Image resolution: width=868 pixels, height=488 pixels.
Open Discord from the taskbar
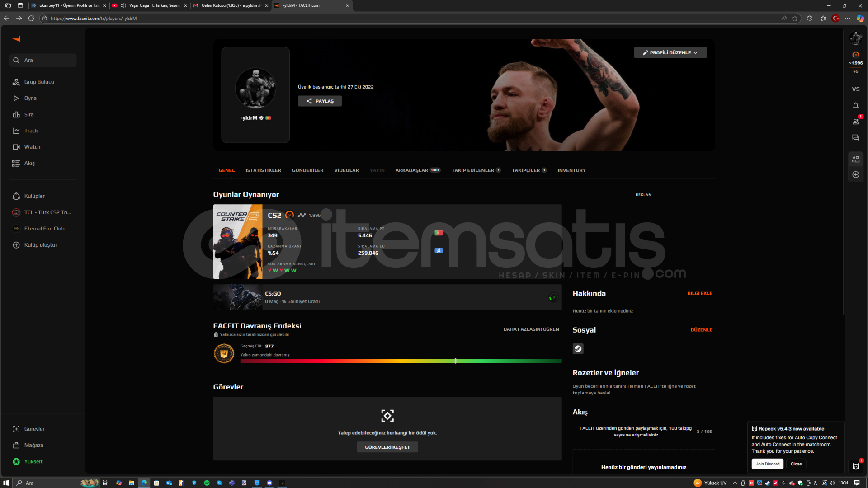[x=269, y=483]
